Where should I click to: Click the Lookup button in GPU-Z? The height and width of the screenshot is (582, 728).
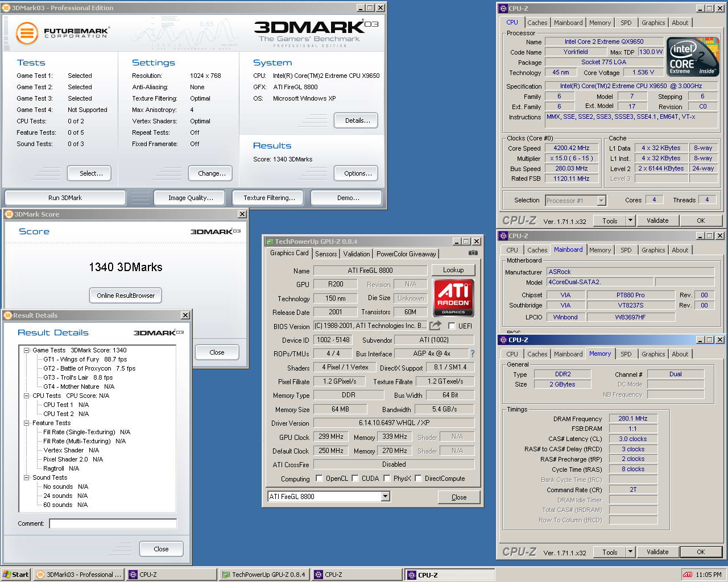pos(453,270)
